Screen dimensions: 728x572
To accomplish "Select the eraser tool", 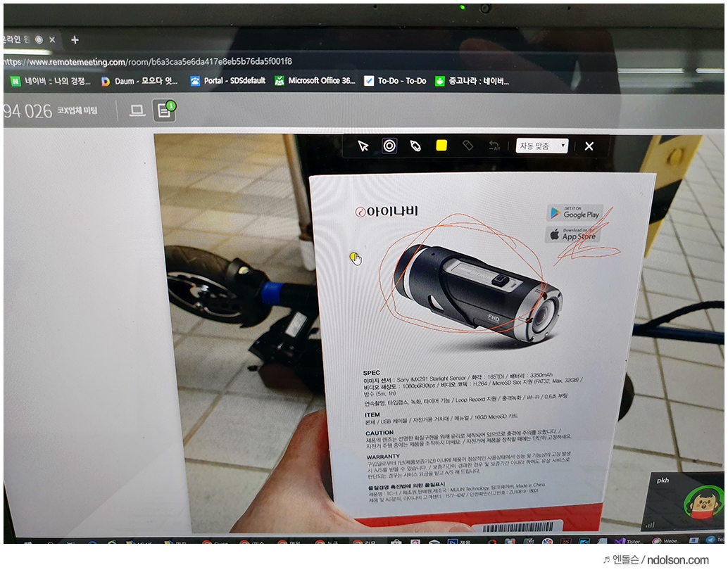I will (x=468, y=146).
